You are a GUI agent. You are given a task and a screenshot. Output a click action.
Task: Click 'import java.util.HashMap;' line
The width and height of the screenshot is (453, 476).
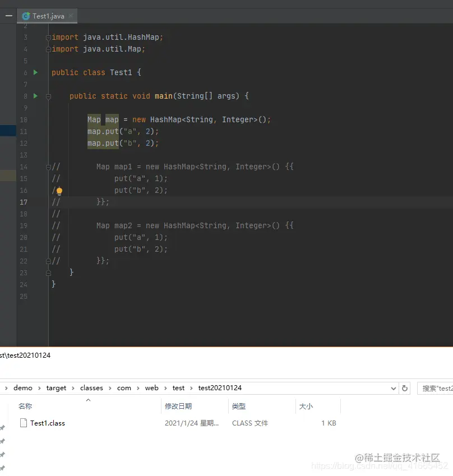(x=108, y=38)
